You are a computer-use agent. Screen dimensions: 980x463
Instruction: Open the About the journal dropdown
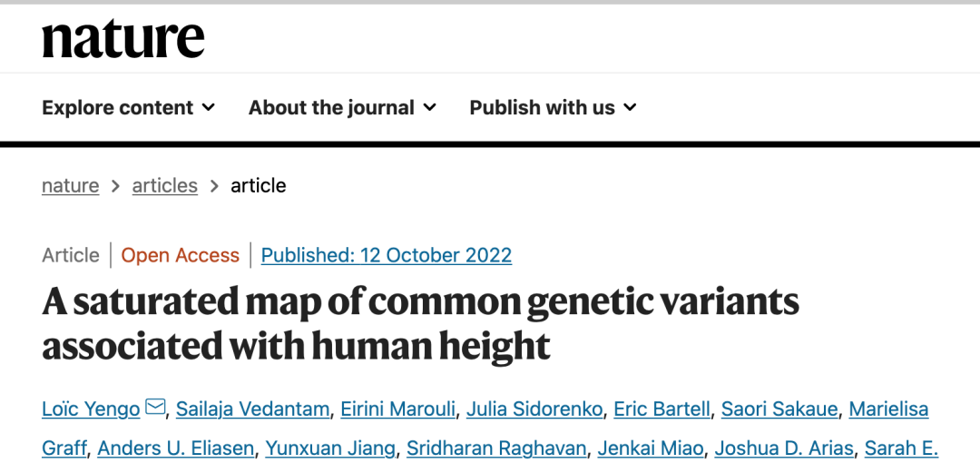(x=342, y=108)
